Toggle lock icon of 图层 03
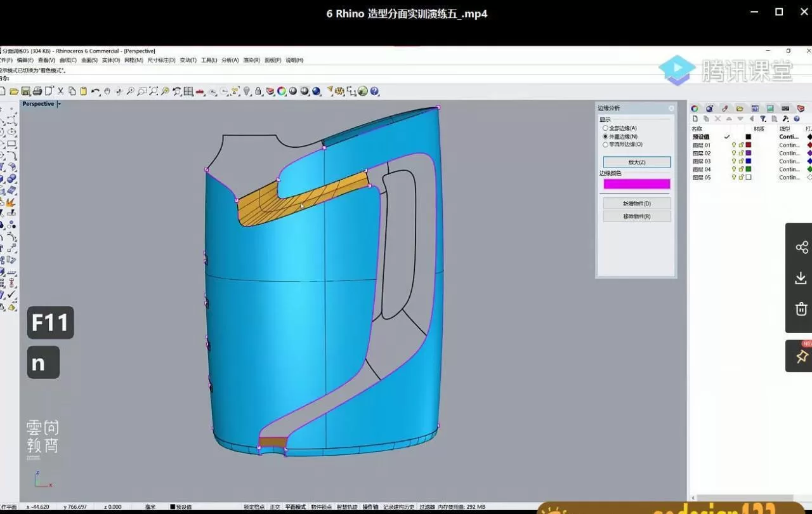Screen dimensions: 812x514 pos(741,161)
